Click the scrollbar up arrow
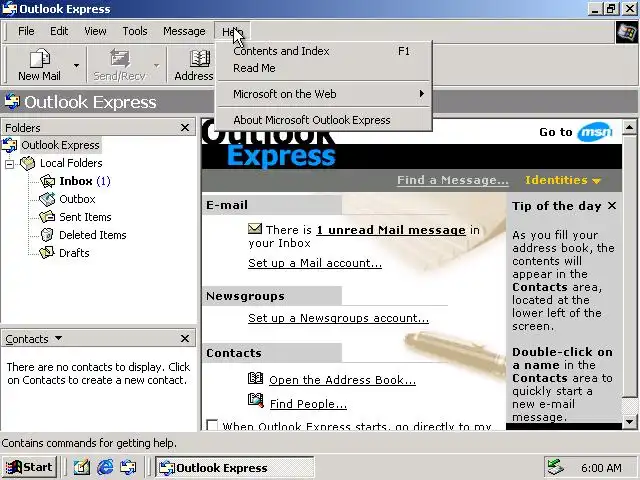 click(630, 128)
